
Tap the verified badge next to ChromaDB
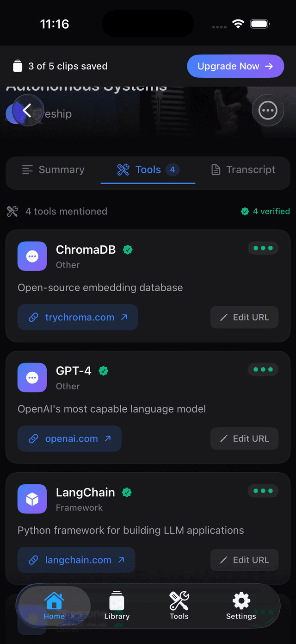128,249
